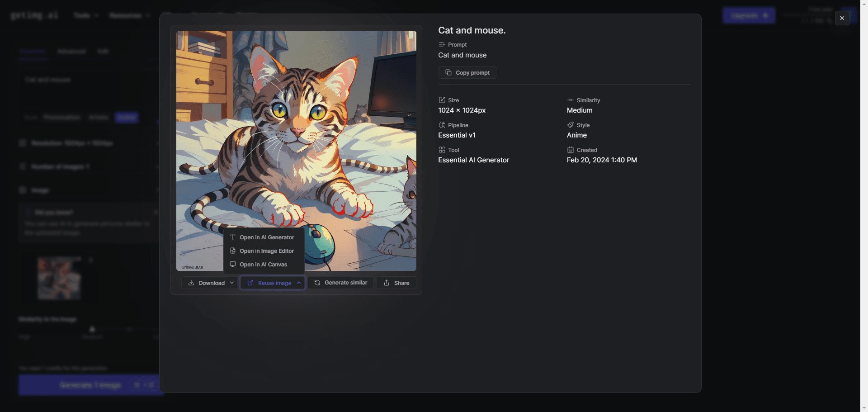The width and height of the screenshot is (868, 412).
Task: Choose Open in AI Generator
Action: (x=264, y=237)
